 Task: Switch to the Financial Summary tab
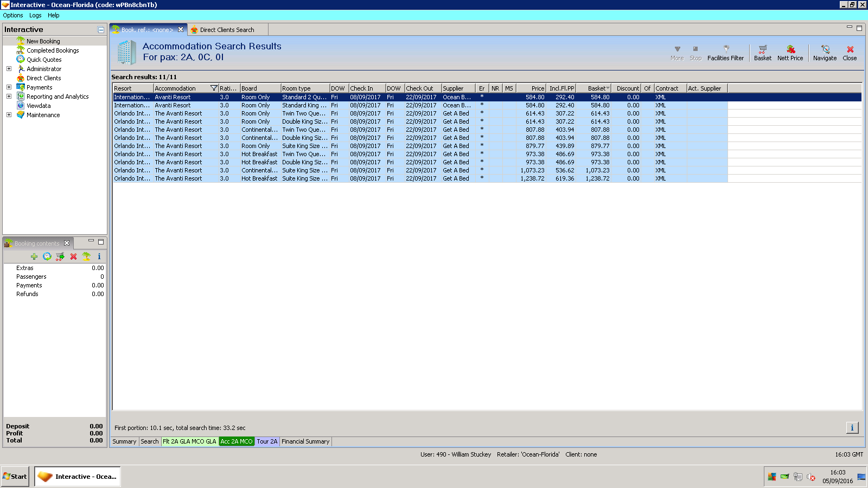pyautogui.click(x=305, y=441)
